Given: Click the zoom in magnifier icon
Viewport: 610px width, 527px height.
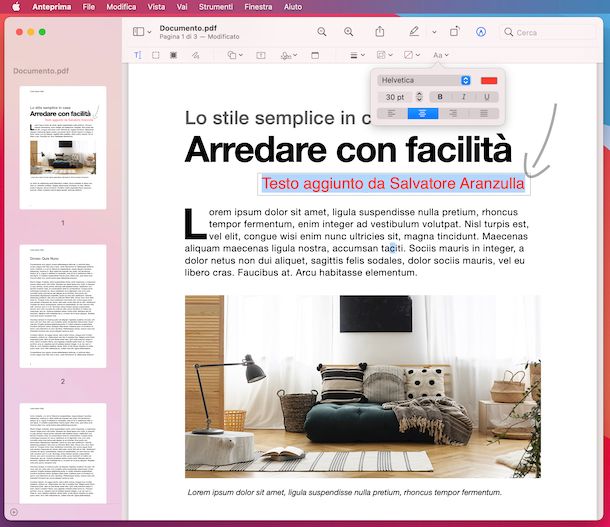Looking at the screenshot, I should coord(349,32).
